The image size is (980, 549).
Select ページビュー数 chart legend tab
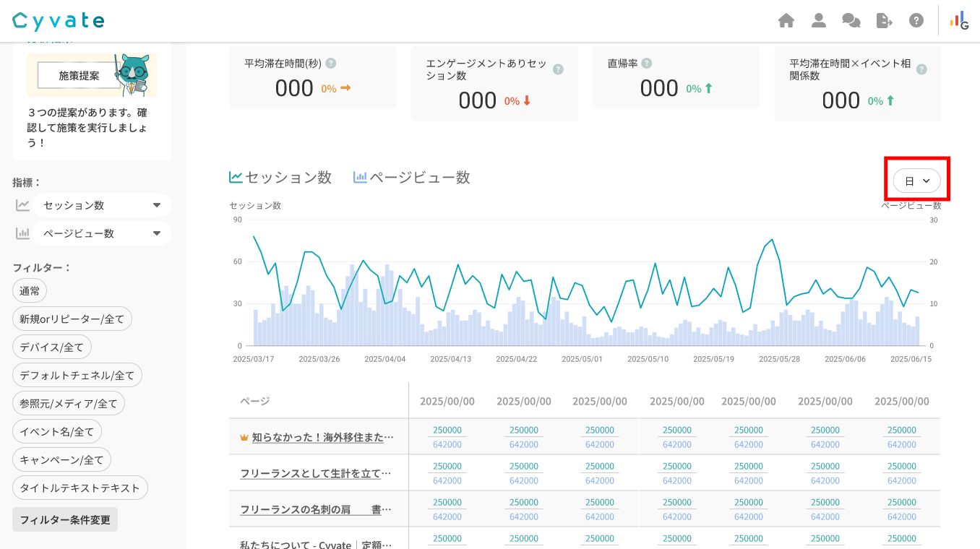(x=412, y=177)
